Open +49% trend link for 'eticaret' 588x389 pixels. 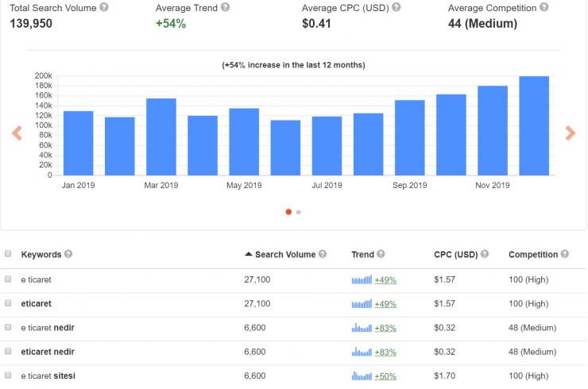[x=385, y=304]
